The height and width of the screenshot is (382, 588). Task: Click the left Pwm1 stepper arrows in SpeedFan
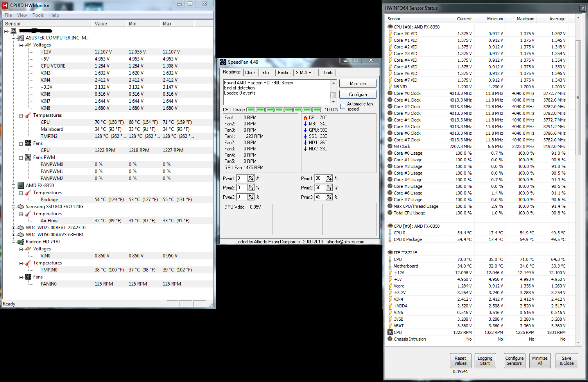point(251,179)
